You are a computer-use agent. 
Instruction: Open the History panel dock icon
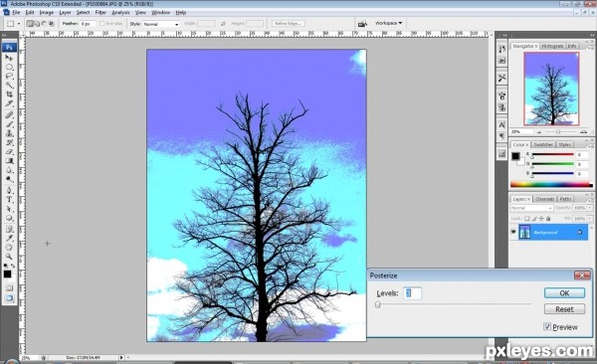(x=501, y=49)
